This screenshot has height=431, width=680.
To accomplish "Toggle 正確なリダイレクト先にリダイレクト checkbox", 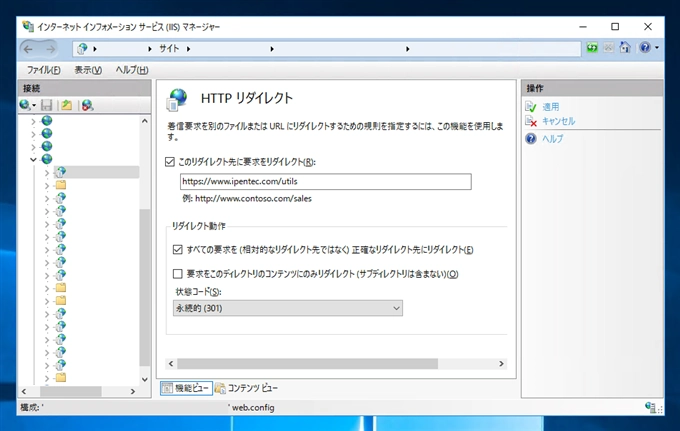I will point(177,249).
